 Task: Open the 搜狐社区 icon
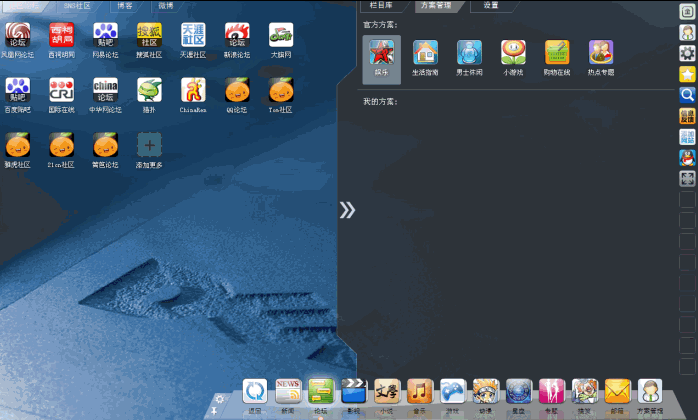(149, 35)
